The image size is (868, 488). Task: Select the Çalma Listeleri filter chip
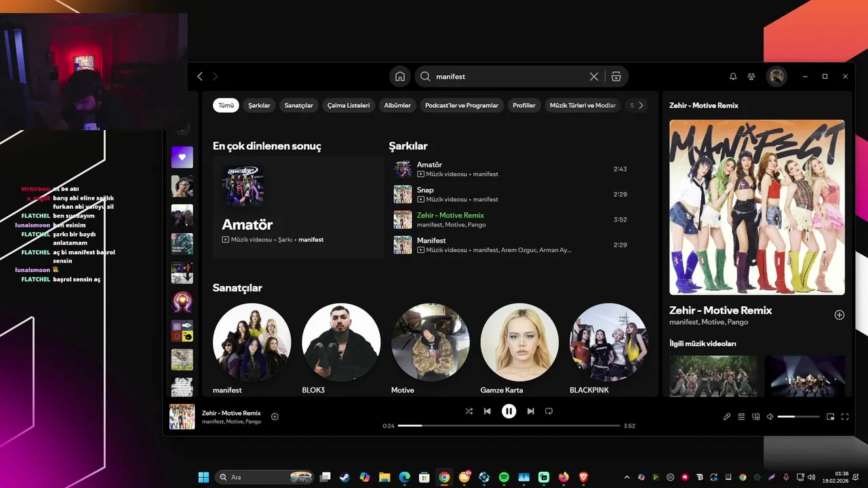pyautogui.click(x=349, y=105)
